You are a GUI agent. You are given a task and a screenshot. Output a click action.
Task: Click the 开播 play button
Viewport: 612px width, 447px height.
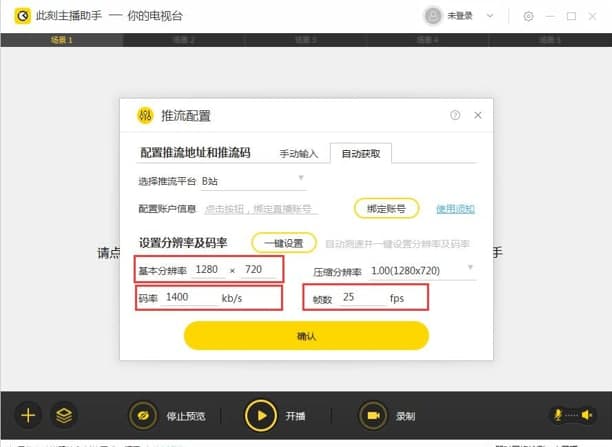[261, 416]
